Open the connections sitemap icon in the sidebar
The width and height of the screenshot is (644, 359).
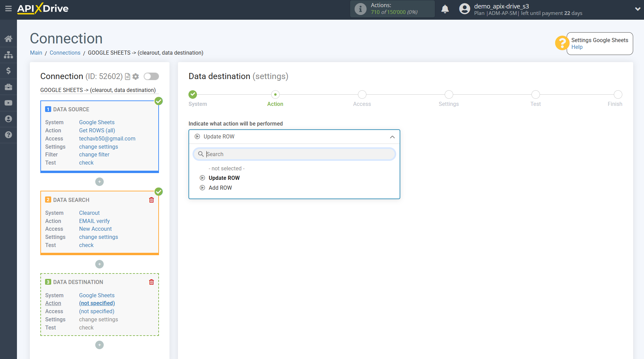pyautogui.click(x=8, y=55)
